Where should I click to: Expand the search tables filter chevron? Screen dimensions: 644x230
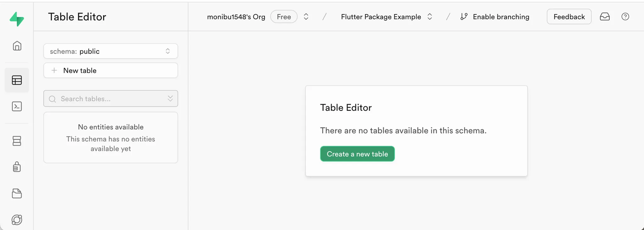click(x=170, y=99)
